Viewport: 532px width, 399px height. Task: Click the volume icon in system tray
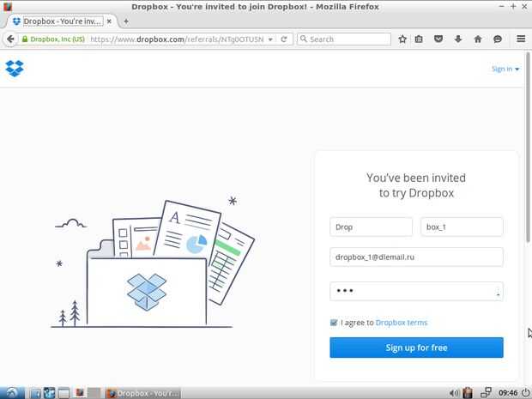[454, 393]
